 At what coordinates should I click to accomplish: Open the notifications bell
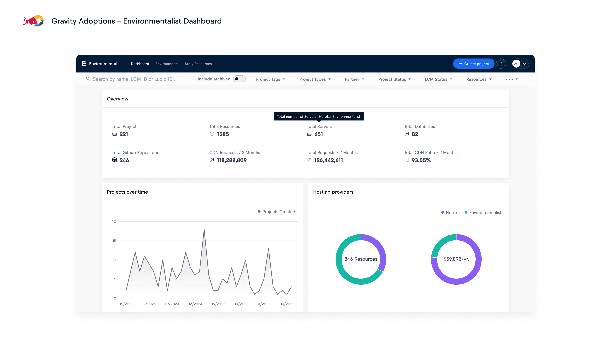pyautogui.click(x=501, y=64)
